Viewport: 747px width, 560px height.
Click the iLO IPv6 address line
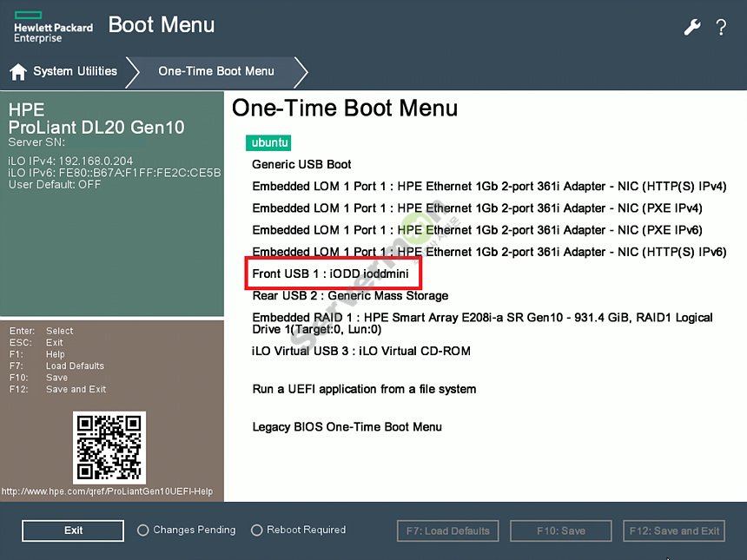click(x=115, y=173)
